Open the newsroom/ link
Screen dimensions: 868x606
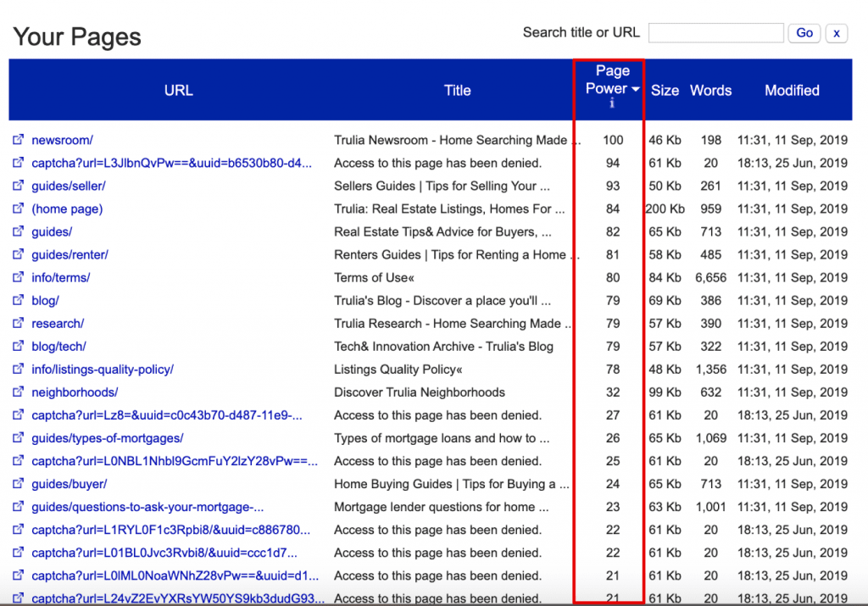pos(62,140)
